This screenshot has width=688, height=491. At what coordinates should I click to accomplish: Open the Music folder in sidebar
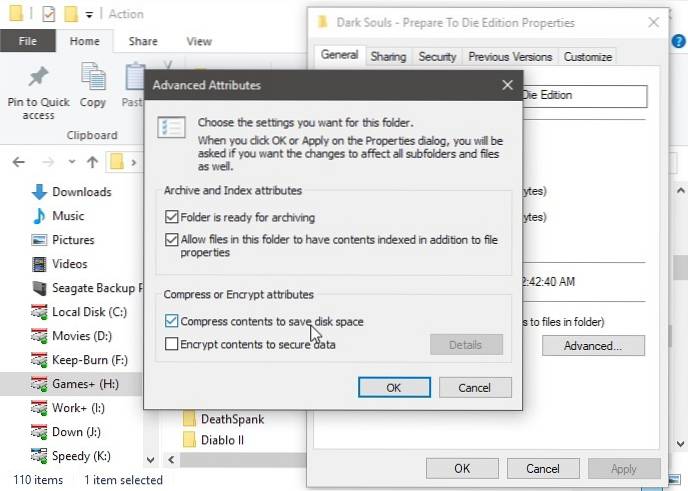pyautogui.click(x=68, y=216)
